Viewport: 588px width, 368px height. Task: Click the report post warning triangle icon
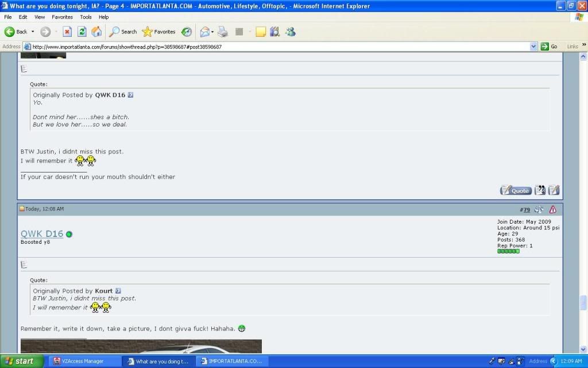pyautogui.click(x=552, y=210)
